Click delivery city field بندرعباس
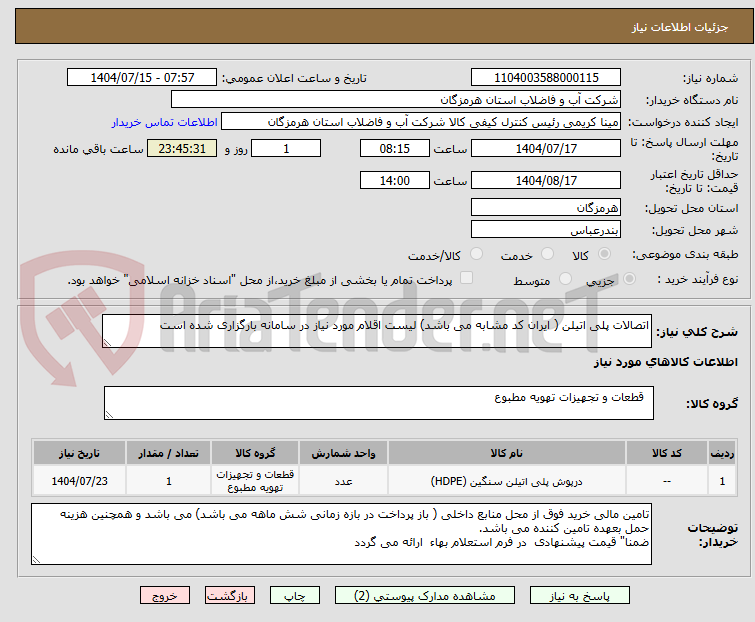The image size is (755, 622). [546, 230]
